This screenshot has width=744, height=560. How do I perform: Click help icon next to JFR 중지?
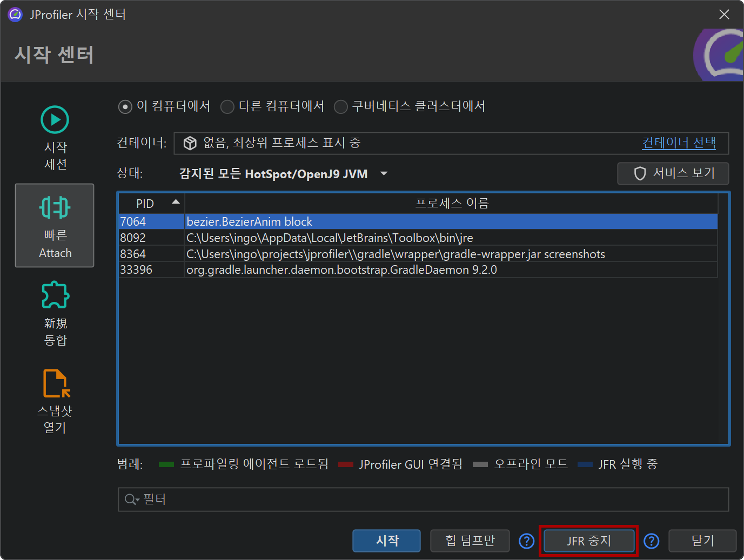651,541
